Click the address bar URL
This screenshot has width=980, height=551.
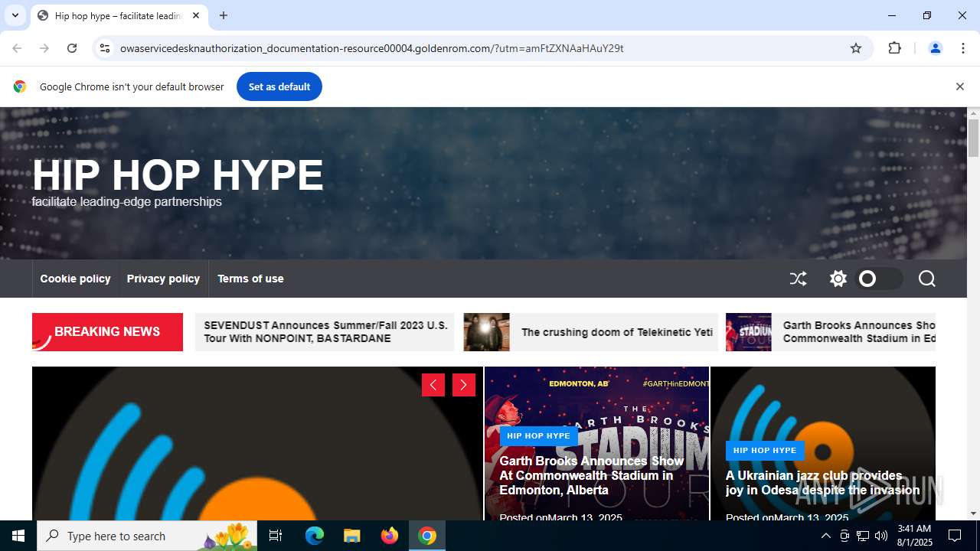point(372,48)
